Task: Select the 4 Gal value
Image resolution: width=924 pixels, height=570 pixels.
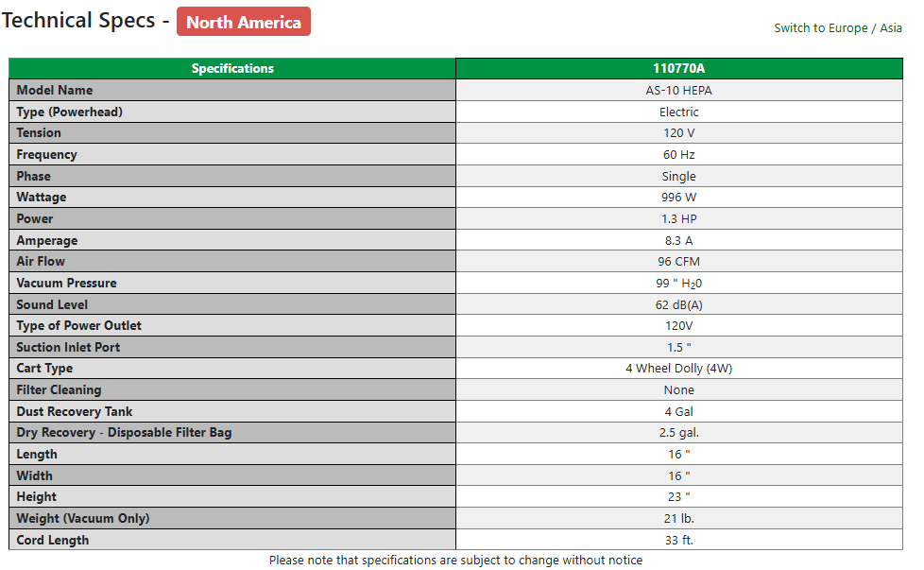Action: [679, 411]
